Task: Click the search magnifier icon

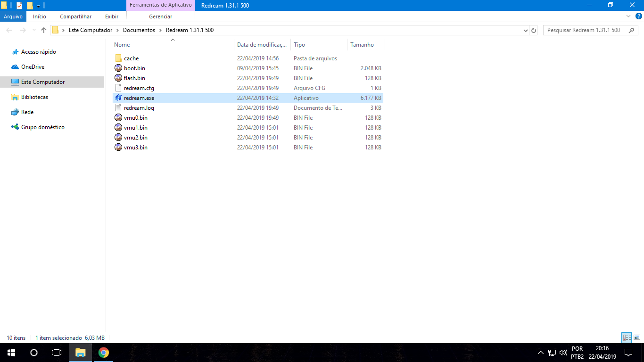Action: pos(631,30)
